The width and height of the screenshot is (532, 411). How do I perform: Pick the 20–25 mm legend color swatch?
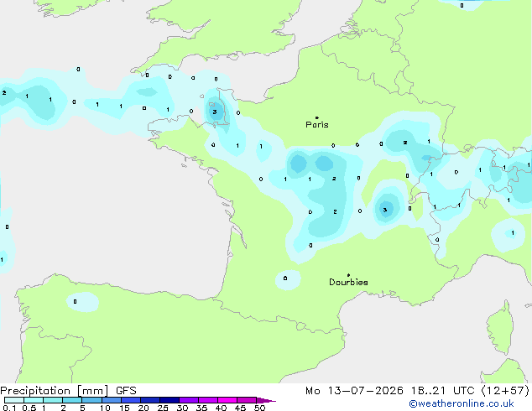[149, 400]
